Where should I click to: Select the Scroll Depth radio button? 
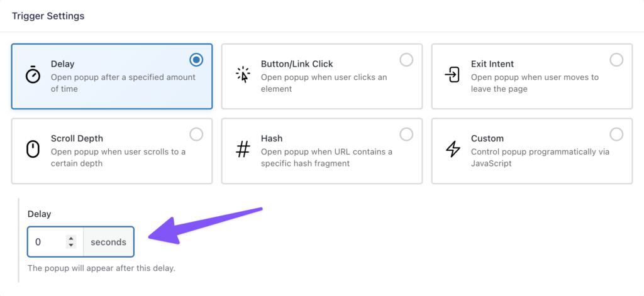pyautogui.click(x=197, y=134)
